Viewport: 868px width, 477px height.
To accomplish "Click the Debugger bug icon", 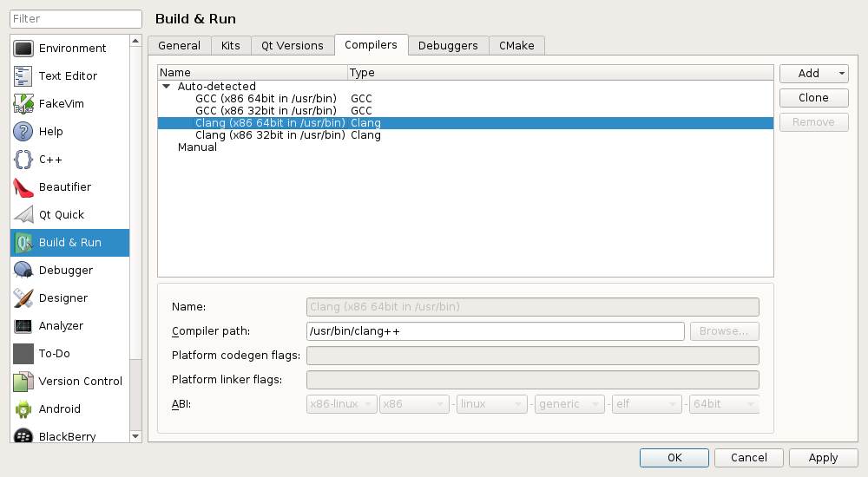I will 23,271.
